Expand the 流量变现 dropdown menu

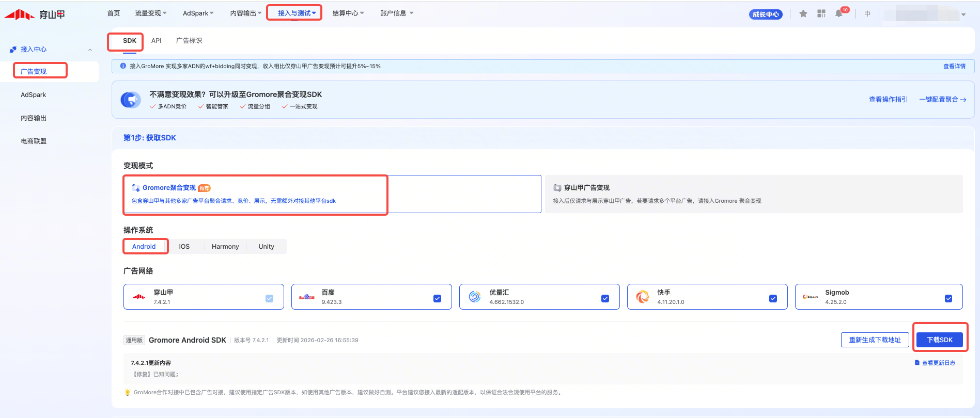pyautogui.click(x=150, y=13)
